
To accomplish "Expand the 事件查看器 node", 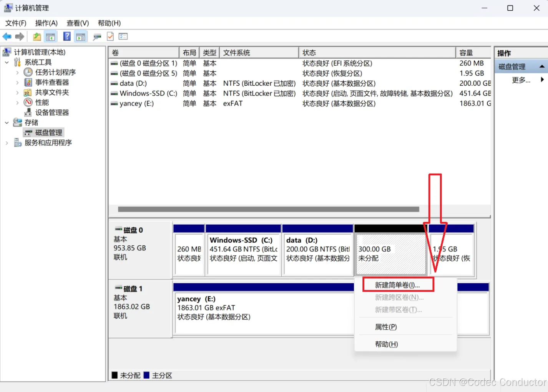I will click(x=17, y=82).
